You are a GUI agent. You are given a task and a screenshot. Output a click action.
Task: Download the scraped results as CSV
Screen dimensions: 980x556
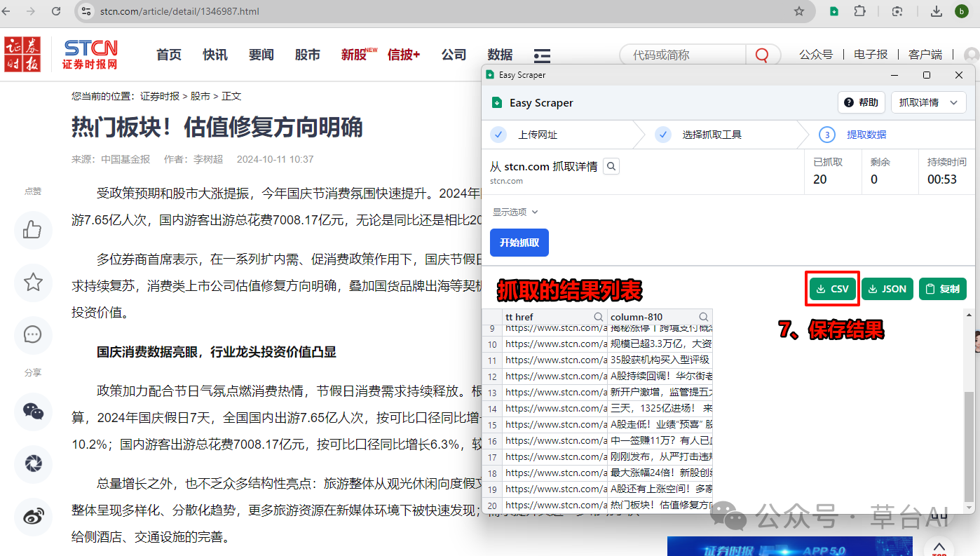[x=833, y=289]
